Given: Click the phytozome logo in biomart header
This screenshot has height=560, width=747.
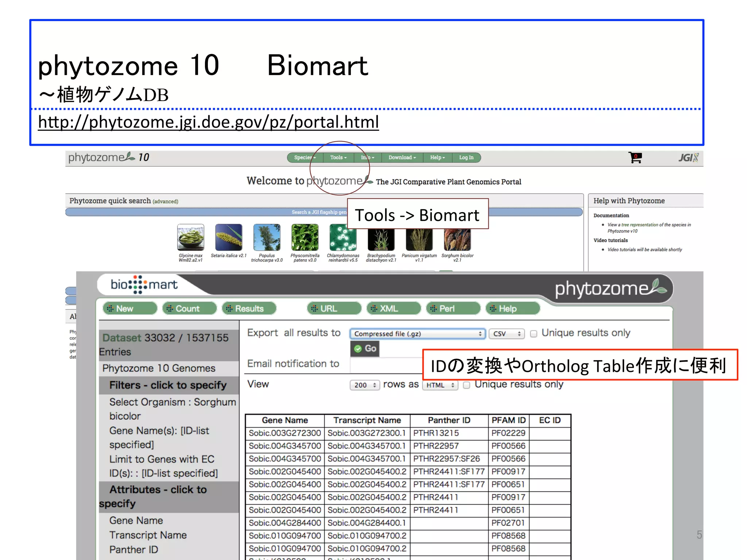Looking at the screenshot, I should (611, 288).
